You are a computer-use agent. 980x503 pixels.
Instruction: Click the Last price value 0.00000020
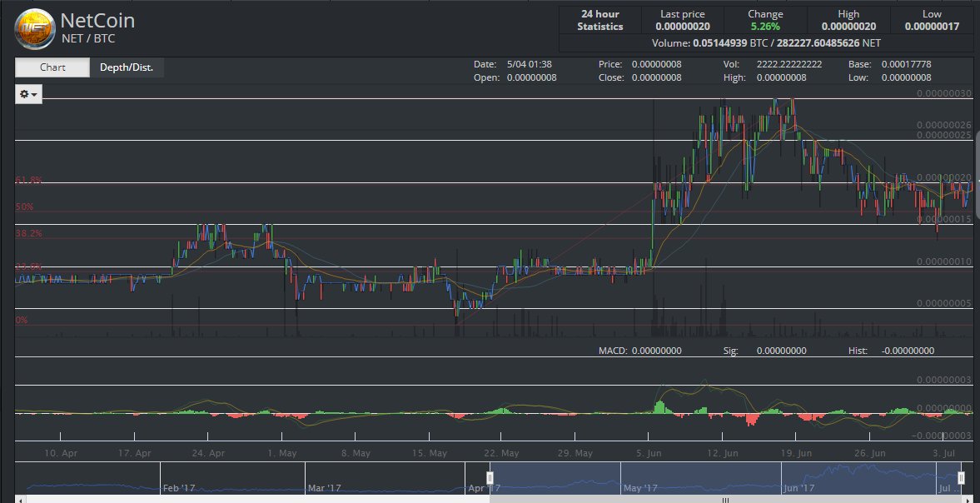[683, 27]
